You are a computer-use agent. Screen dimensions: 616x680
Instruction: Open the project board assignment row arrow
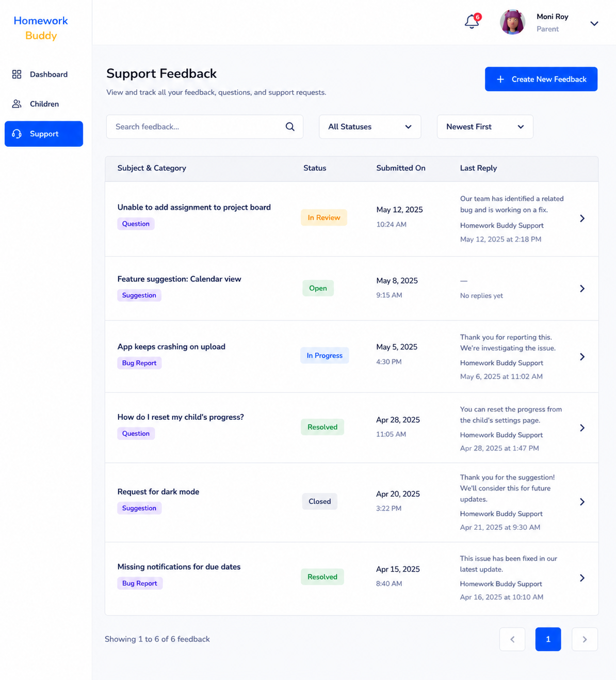(582, 218)
